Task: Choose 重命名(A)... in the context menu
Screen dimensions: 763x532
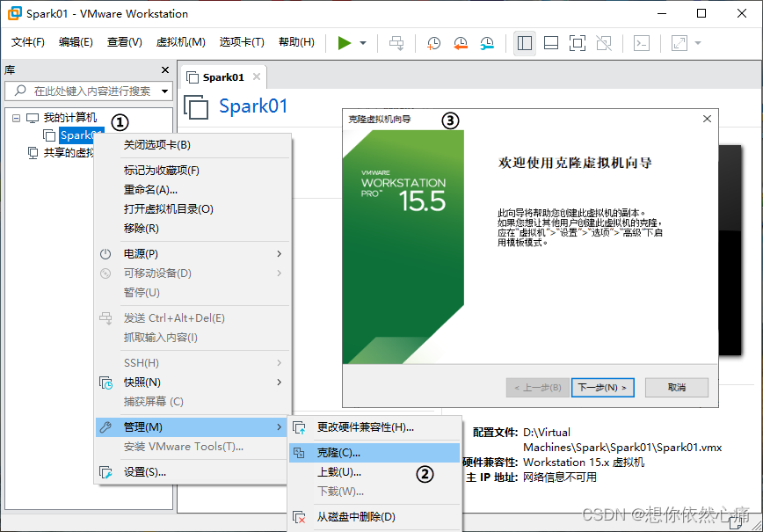Action: (x=193, y=190)
